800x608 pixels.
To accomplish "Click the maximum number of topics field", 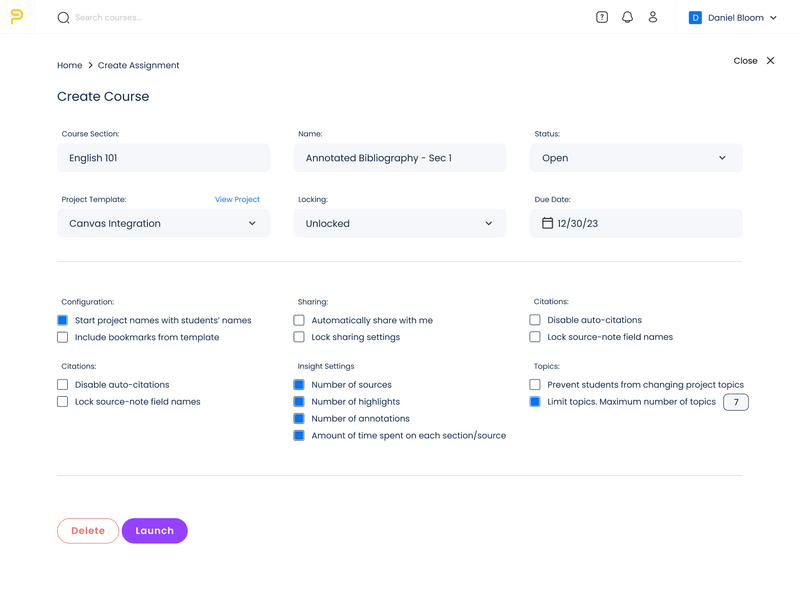I will (735, 401).
